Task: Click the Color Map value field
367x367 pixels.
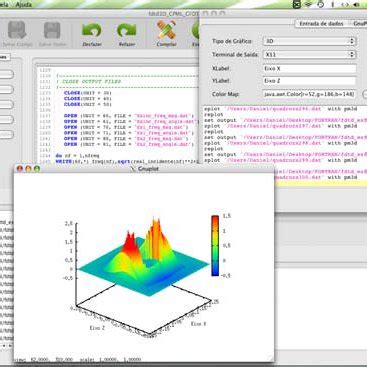Action: (x=309, y=94)
